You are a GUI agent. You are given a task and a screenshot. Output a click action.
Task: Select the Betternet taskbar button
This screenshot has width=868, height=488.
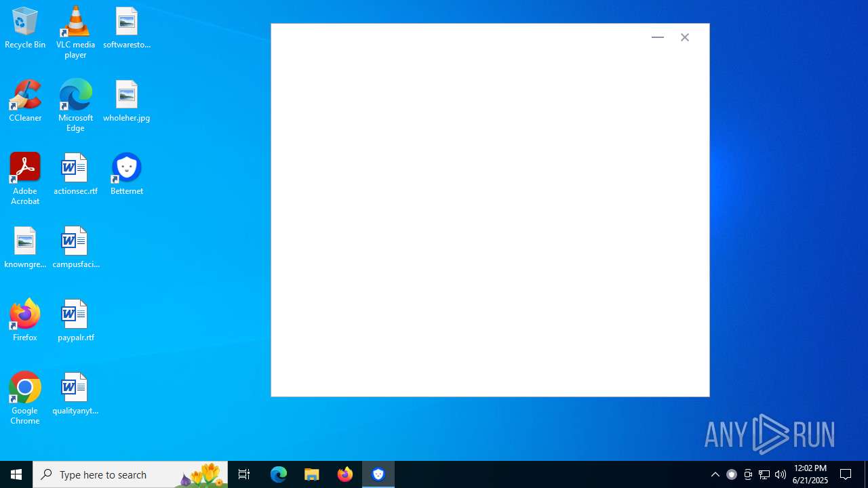[378, 474]
